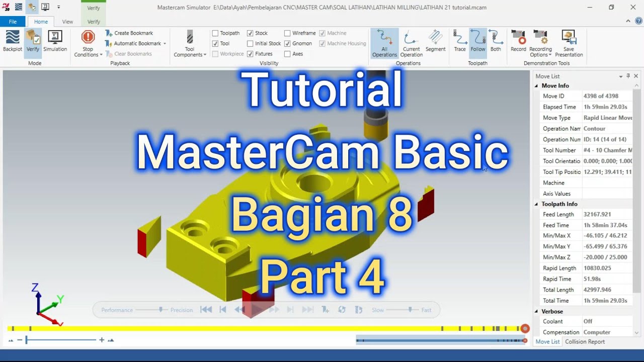Click timeline zoom in plus
Image resolution: width=644 pixels, height=362 pixels.
(102, 340)
